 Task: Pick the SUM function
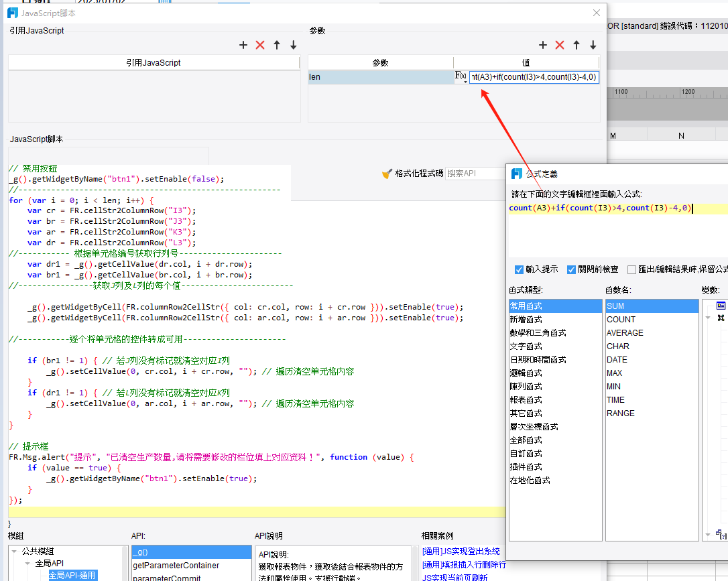pos(652,306)
